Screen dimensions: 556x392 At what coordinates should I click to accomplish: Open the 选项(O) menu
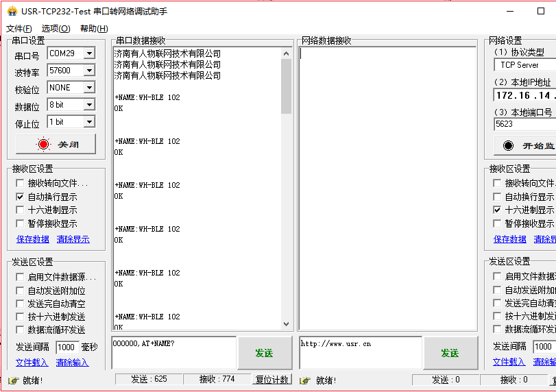tap(56, 29)
